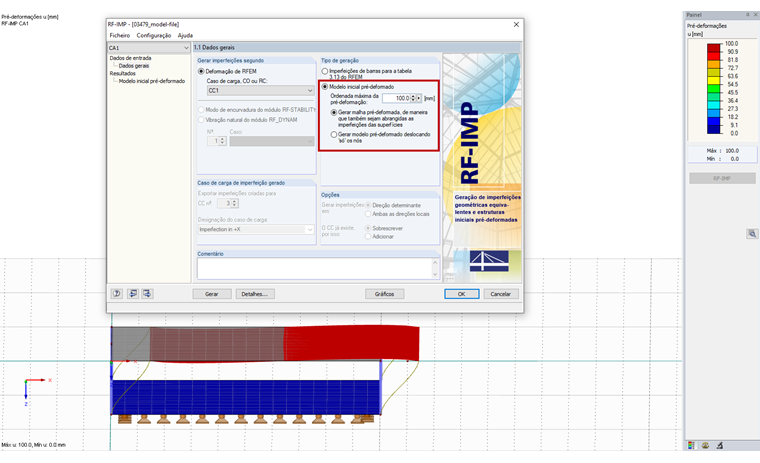Open the Caso dropdown next to Nº

pos(272,141)
